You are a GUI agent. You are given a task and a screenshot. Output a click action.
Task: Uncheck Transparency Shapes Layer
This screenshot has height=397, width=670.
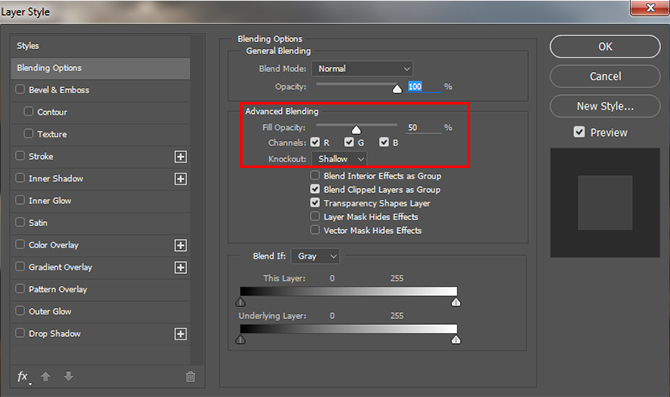tap(315, 203)
